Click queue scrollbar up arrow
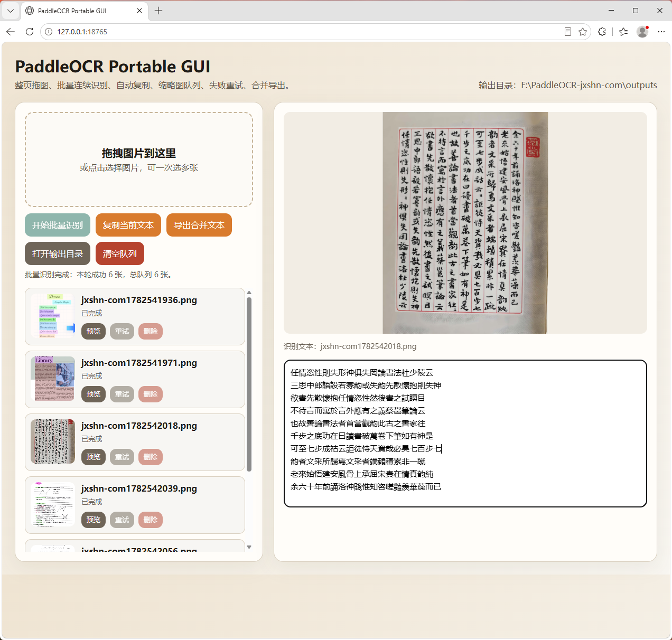 click(249, 293)
